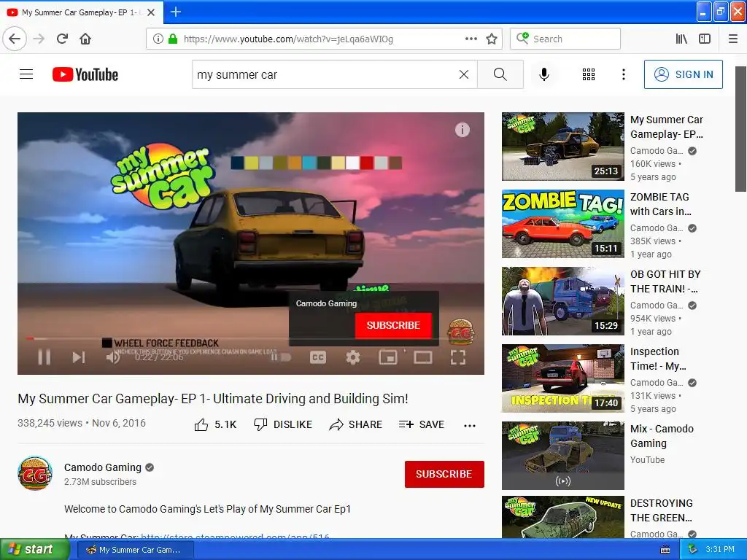This screenshot has width=747, height=560.
Task: Open OB GOT HIT BY THE TRAIN title
Action: point(665,281)
